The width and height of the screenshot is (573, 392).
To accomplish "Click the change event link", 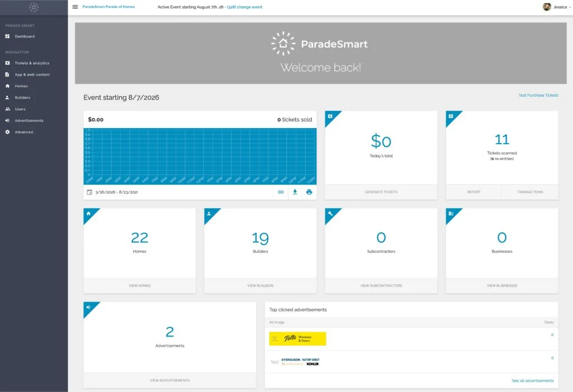I will click(245, 7).
